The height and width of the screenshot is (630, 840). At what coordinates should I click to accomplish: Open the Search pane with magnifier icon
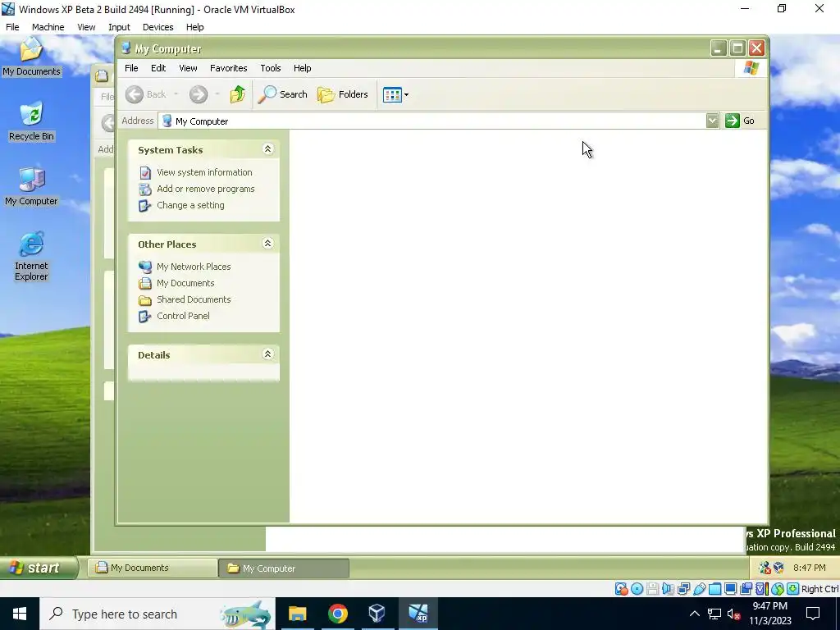(283, 94)
